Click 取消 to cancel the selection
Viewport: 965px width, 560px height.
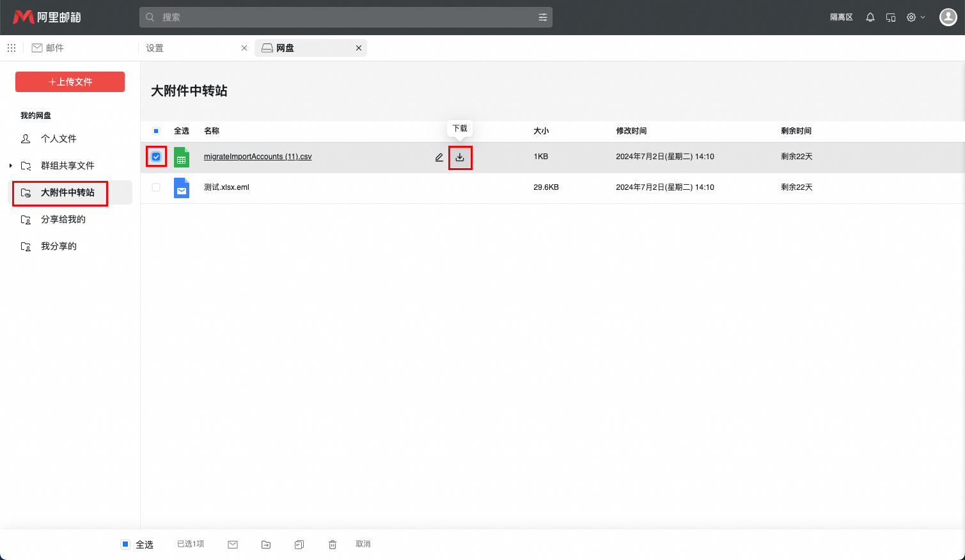pos(363,544)
